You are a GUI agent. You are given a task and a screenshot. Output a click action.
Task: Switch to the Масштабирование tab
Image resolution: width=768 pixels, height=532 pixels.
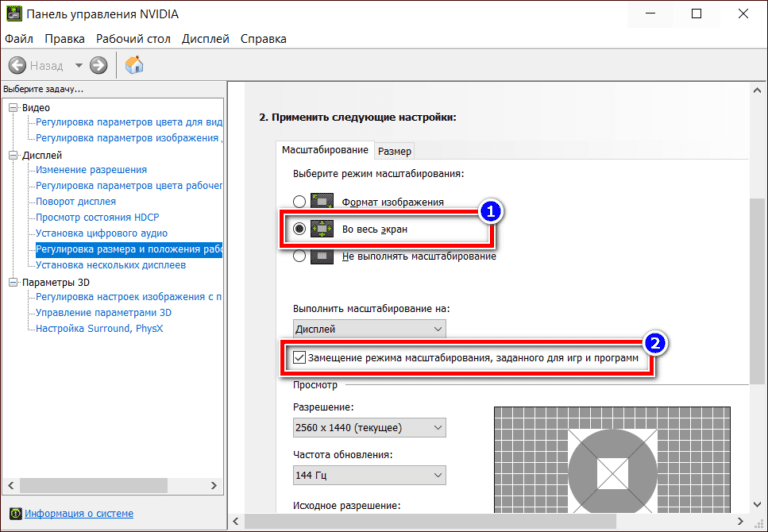pyautogui.click(x=325, y=150)
